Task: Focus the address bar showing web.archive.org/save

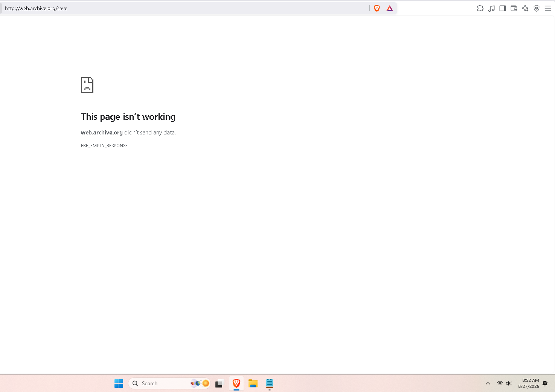Action: point(184,8)
